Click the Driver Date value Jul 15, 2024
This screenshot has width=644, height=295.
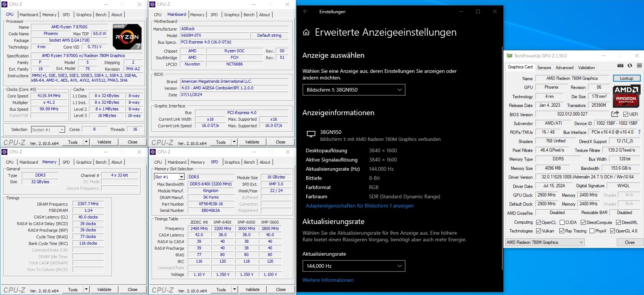pos(554,186)
